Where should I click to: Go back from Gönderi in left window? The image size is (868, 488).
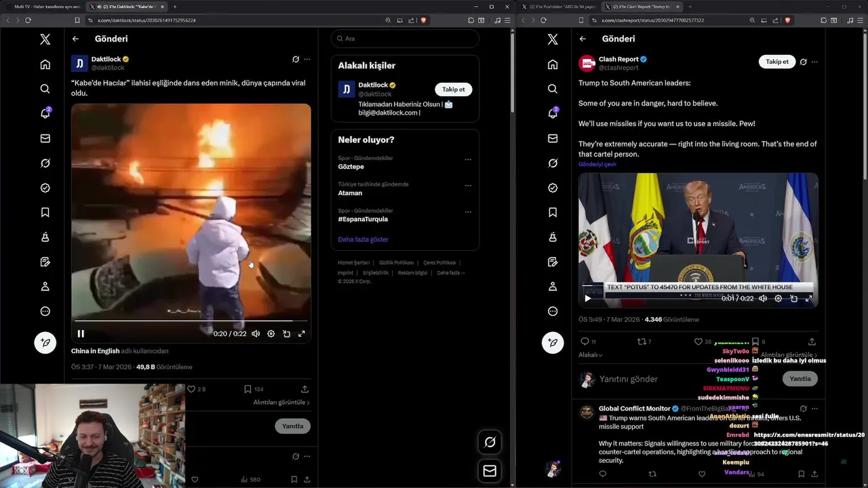tap(75, 39)
